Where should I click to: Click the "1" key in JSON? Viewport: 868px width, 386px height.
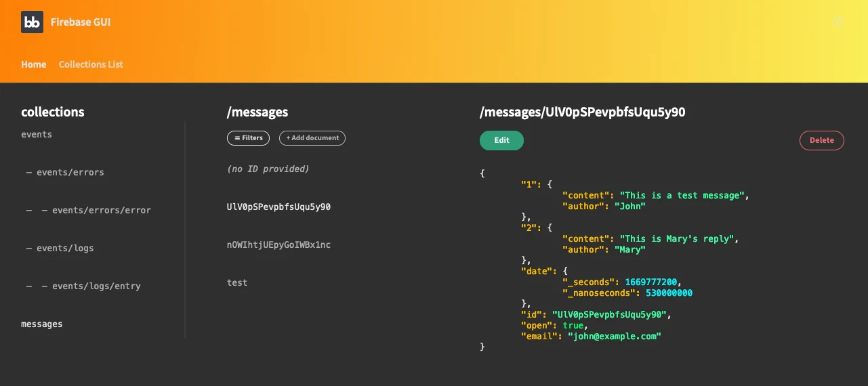click(x=529, y=184)
